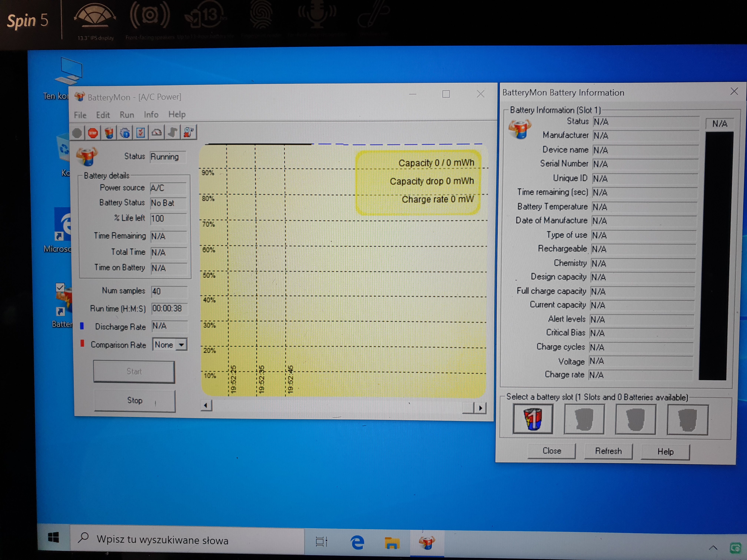
Task: Click the red Comparison Rate color marker
Action: coord(82,344)
